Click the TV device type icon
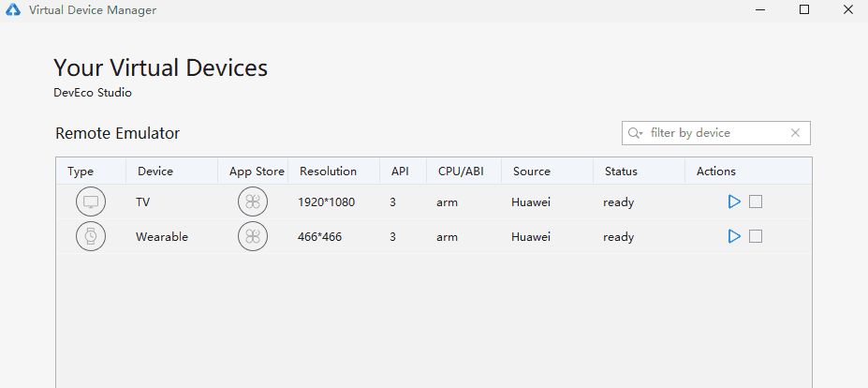Viewport: 868px width, 388px height. pos(91,201)
